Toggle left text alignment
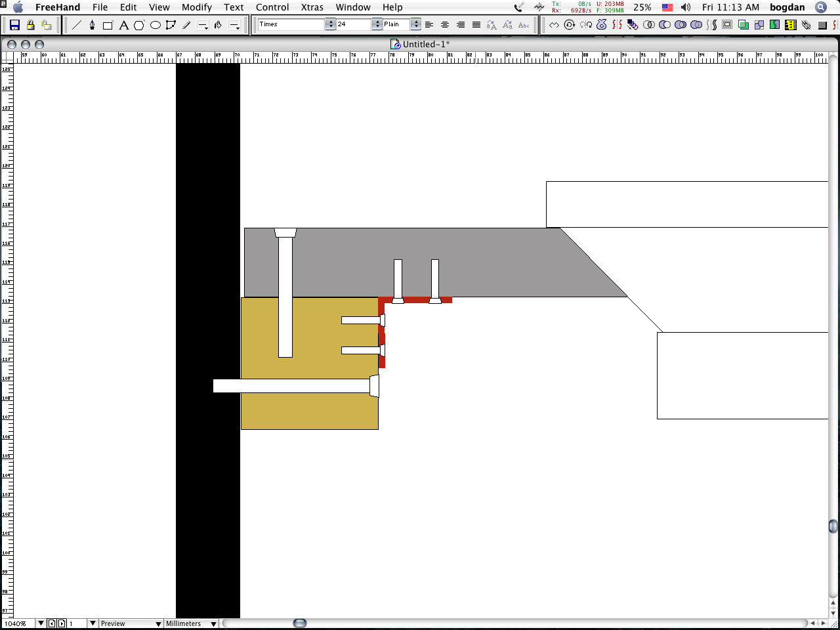 (429, 25)
